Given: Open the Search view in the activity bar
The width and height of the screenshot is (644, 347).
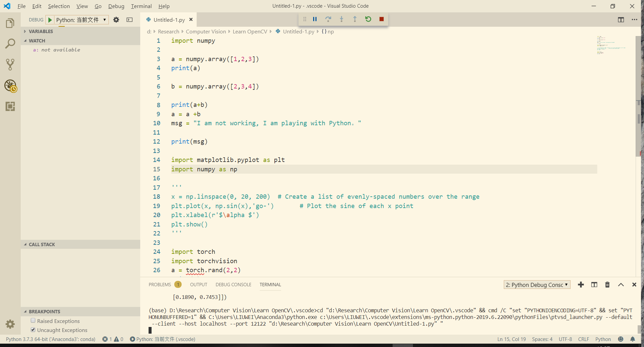Looking at the screenshot, I should [x=10, y=43].
